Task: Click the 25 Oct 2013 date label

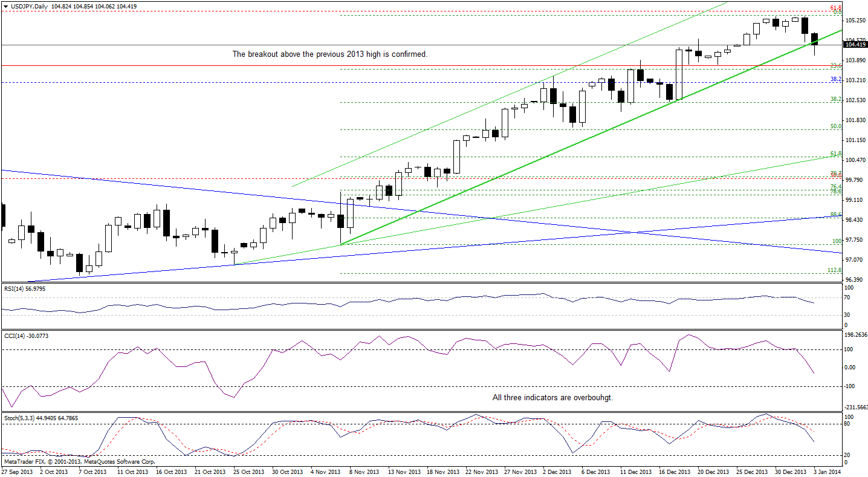Action: [250, 472]
